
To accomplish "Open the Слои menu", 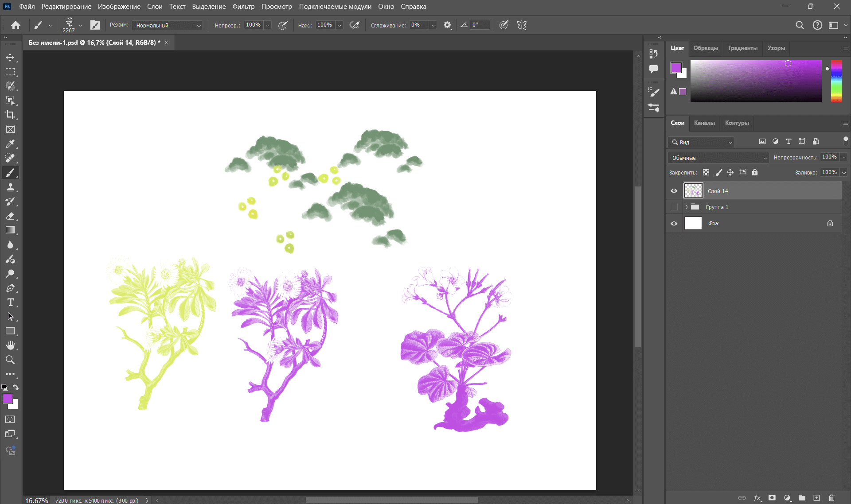I will (x=155, y=7).
